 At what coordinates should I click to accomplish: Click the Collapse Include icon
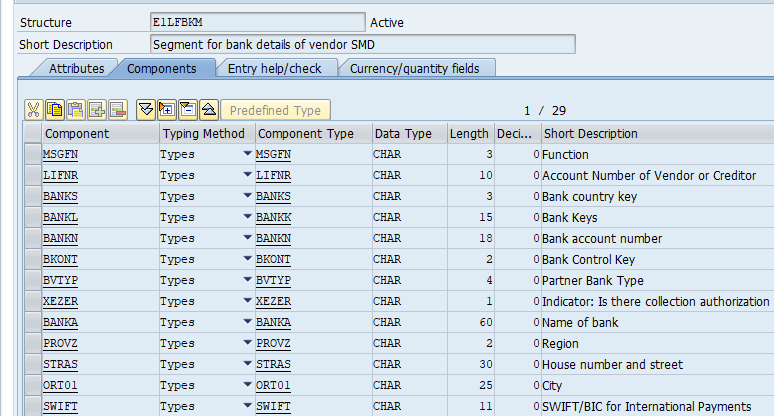[x=188, y=110]
